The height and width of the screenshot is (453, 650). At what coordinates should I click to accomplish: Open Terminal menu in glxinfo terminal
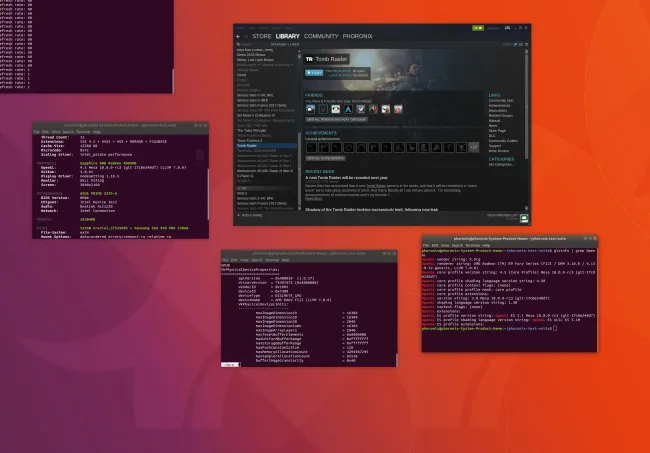click(x=473, y=245)
